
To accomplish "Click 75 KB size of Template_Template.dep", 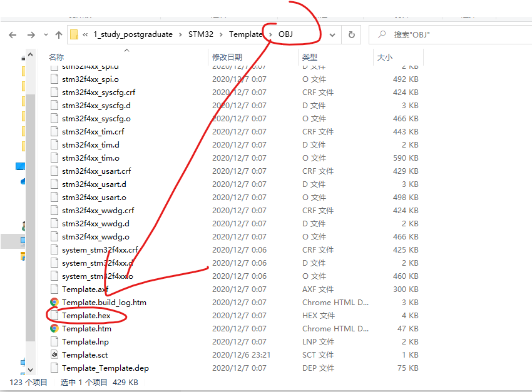I will 408,368.
